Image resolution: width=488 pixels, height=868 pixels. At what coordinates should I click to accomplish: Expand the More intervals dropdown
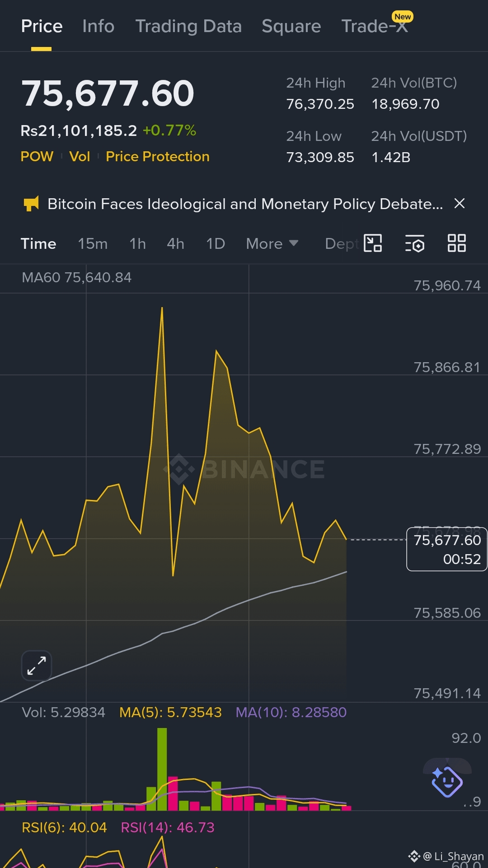[272, 244]
